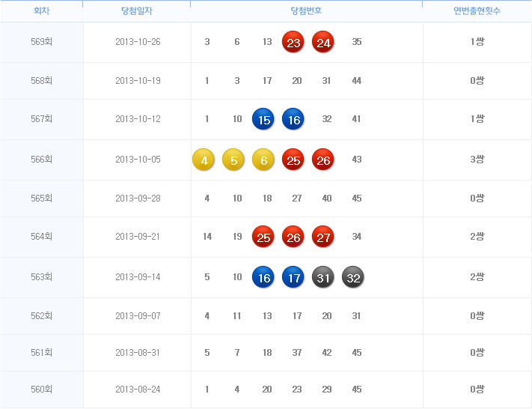Click number 13 in row 569회

click(267, 42)
